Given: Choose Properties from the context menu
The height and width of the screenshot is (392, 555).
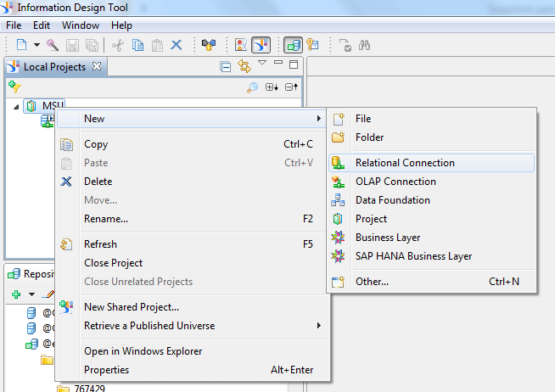Looking at the screenshot, I should pyautogui.click(x=191, y=370).
